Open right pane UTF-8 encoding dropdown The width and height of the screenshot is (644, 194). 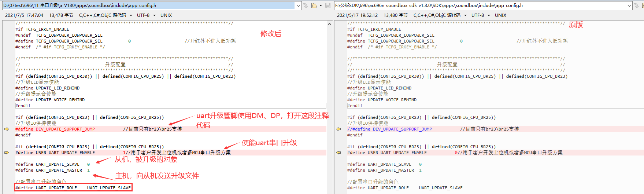point(489,15)
